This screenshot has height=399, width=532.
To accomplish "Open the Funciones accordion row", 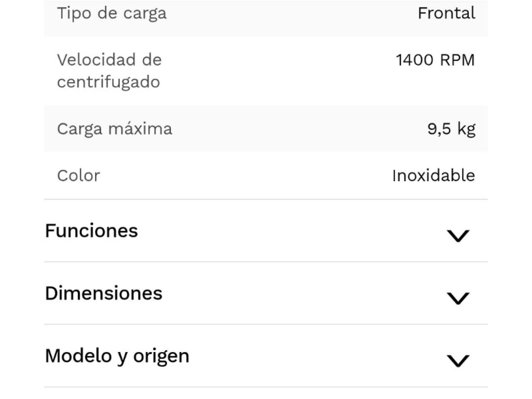I will click(x=266, y=231).
